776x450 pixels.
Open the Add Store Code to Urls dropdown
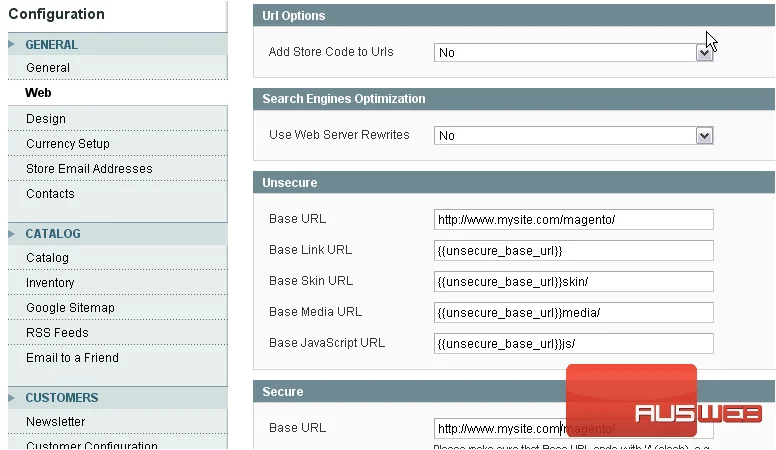[x=573, y=52]
